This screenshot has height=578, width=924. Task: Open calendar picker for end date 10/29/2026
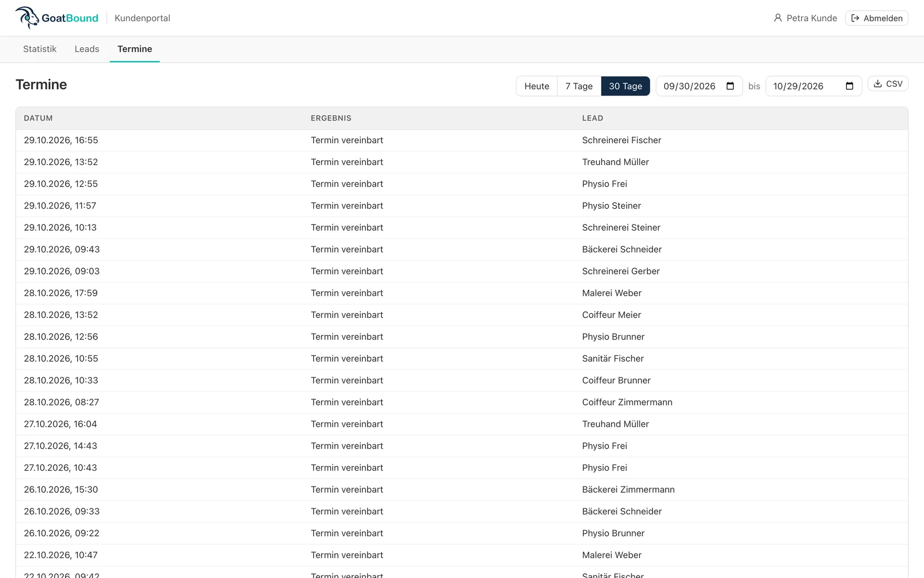(850, 86)
